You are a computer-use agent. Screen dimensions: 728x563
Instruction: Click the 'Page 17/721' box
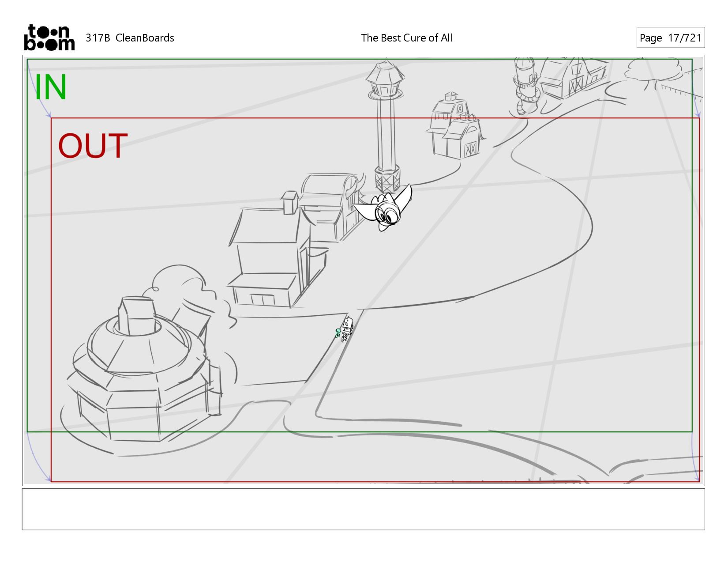(670, 38)
